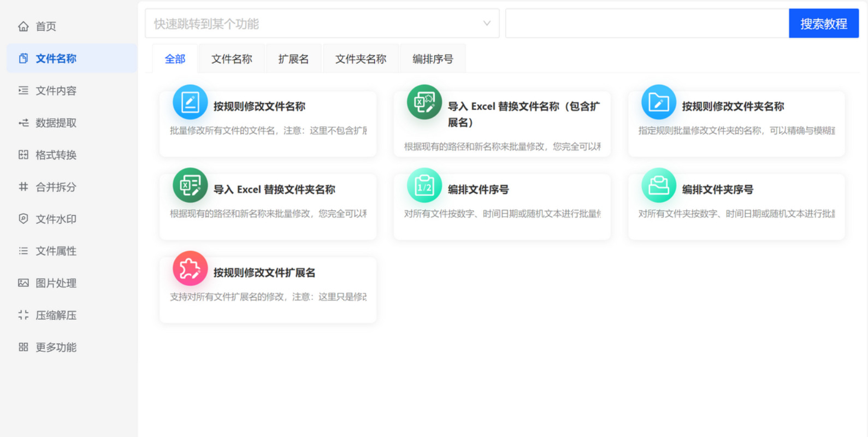Click the 合并拆分 hash icon
The width and height of the screenshot is (868, 437).
click(23, 187)
